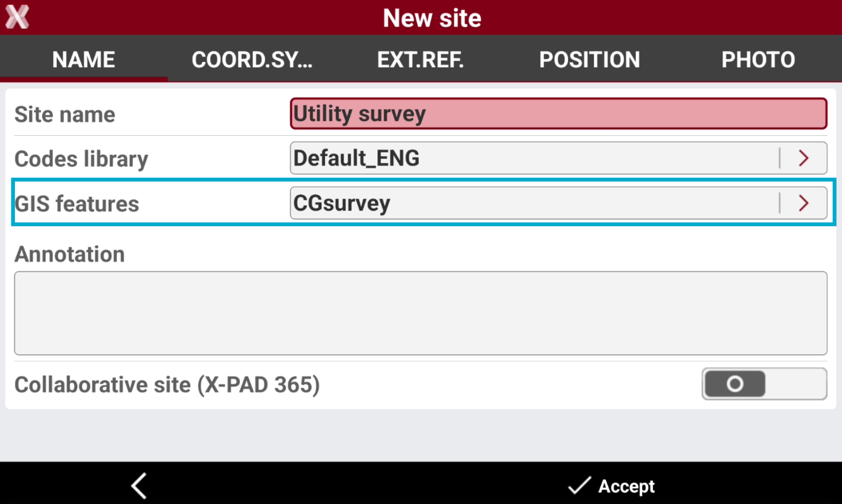
Task: Open the EXT.REF. tab
Action: [x=420, y=59]
